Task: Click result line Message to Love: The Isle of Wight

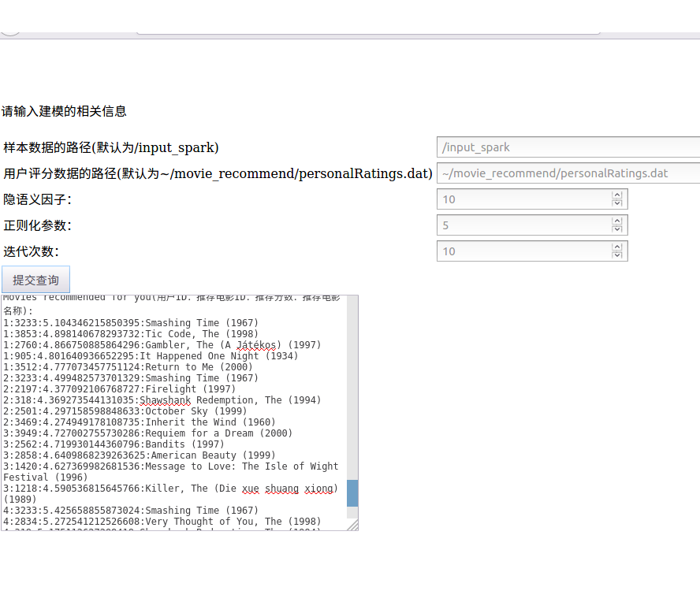Action: point(170,472)
